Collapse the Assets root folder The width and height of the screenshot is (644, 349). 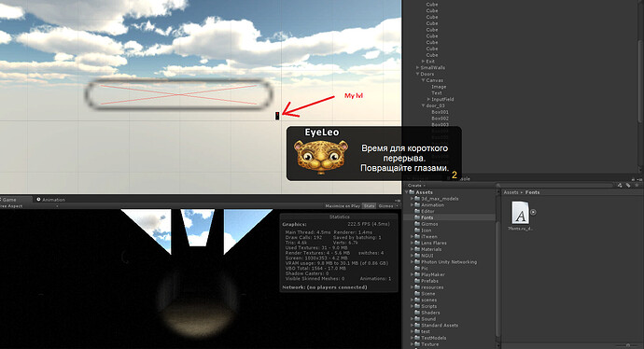[407, 192]
